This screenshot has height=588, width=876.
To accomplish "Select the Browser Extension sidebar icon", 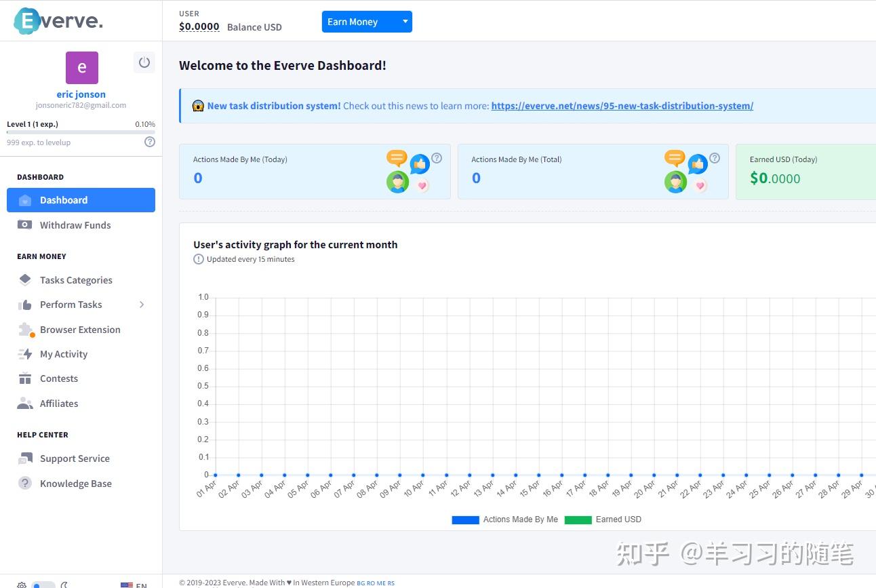I will (x=24, y=329).
